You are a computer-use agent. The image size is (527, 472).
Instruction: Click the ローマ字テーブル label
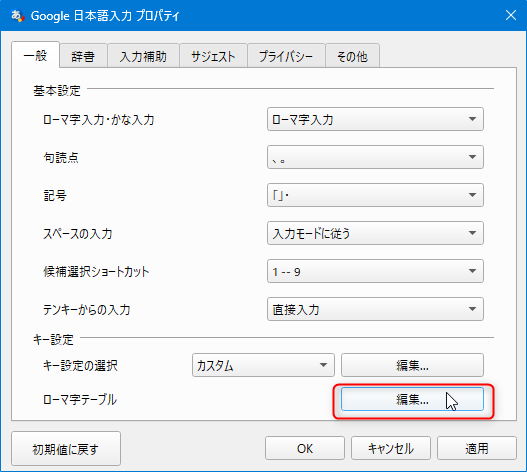[80, 400]
